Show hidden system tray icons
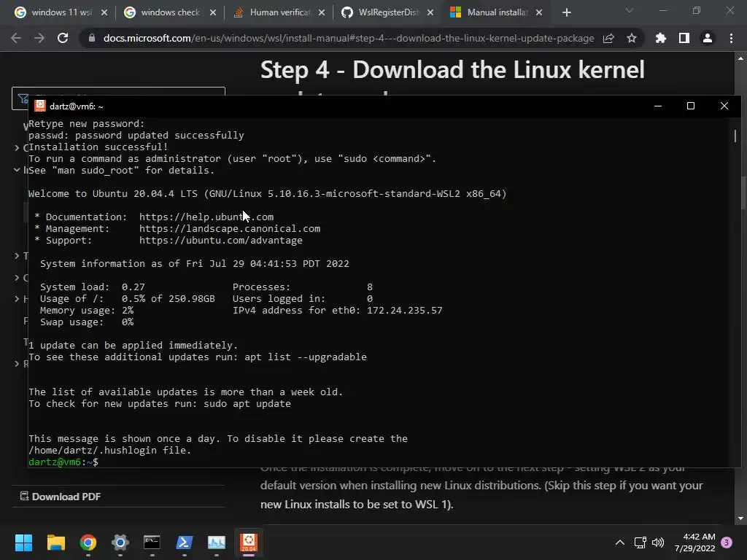The width and height of the screenshot is (747, 560). 620,542
